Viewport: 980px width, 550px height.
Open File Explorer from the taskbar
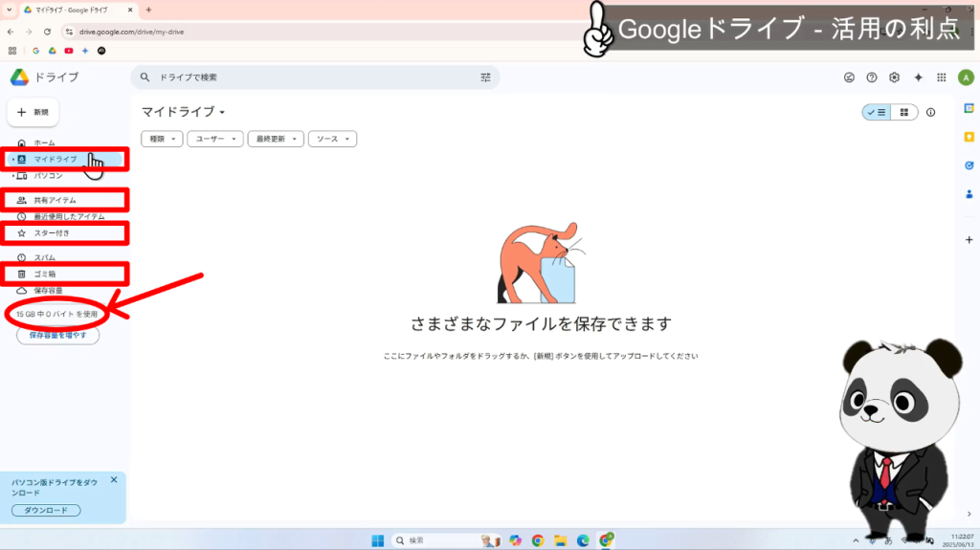[560, 540]
